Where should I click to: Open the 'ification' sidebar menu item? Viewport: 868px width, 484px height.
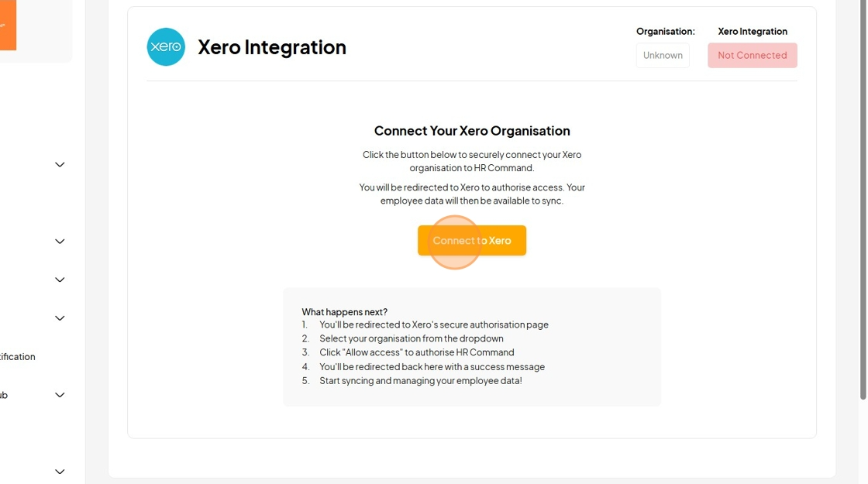pyautogui.click(x=18, y=357)
